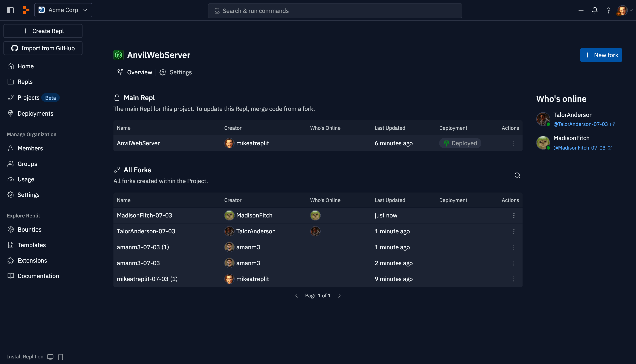The width and height of the screenshot is (636, 364).
Task: Open the notifications bell
Action: (595, 10)
